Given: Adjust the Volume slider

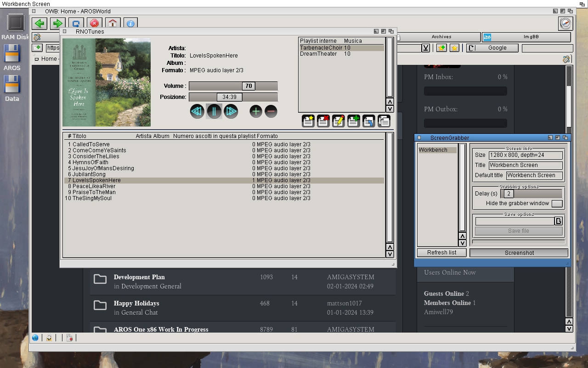Looking at the screenshot, I should click(249, 86).
